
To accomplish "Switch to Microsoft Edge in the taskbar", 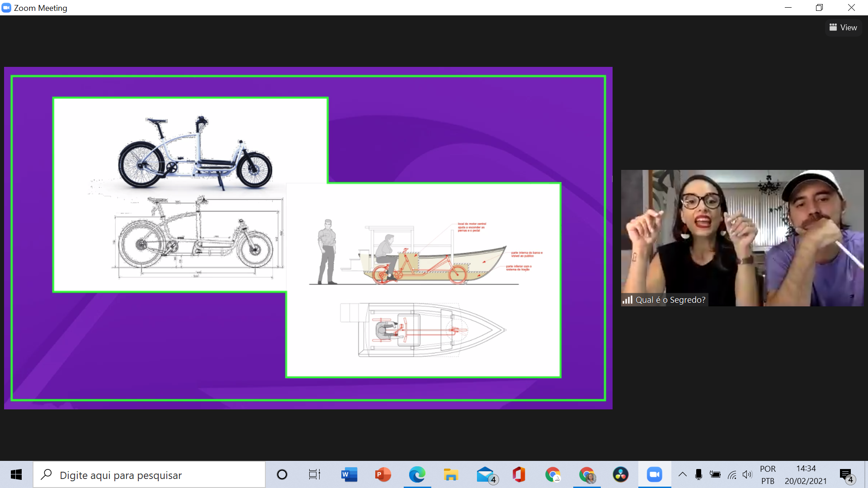I will [417, 474].
